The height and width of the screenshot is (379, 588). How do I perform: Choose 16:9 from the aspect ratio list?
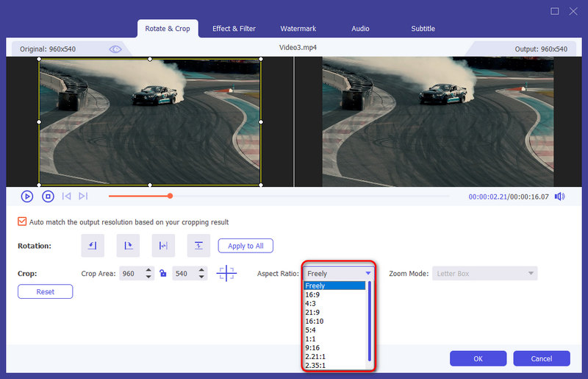pos(312,294)
